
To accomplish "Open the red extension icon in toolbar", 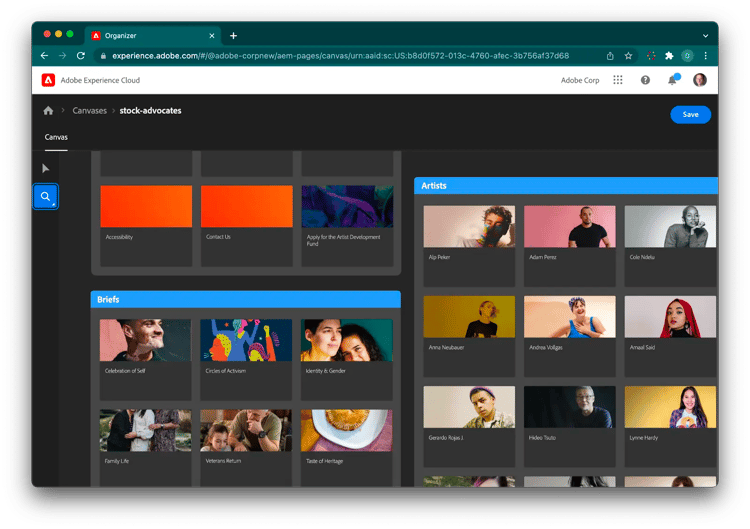I will pos(651,56).
